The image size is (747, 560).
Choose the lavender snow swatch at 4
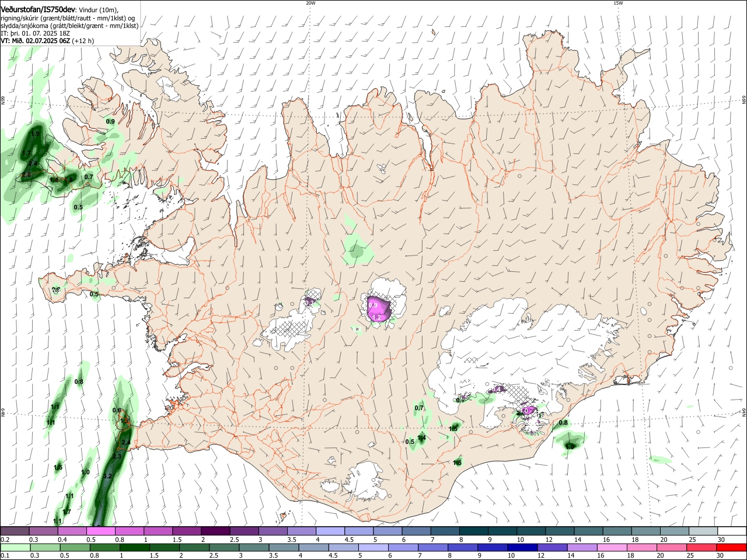330,531
